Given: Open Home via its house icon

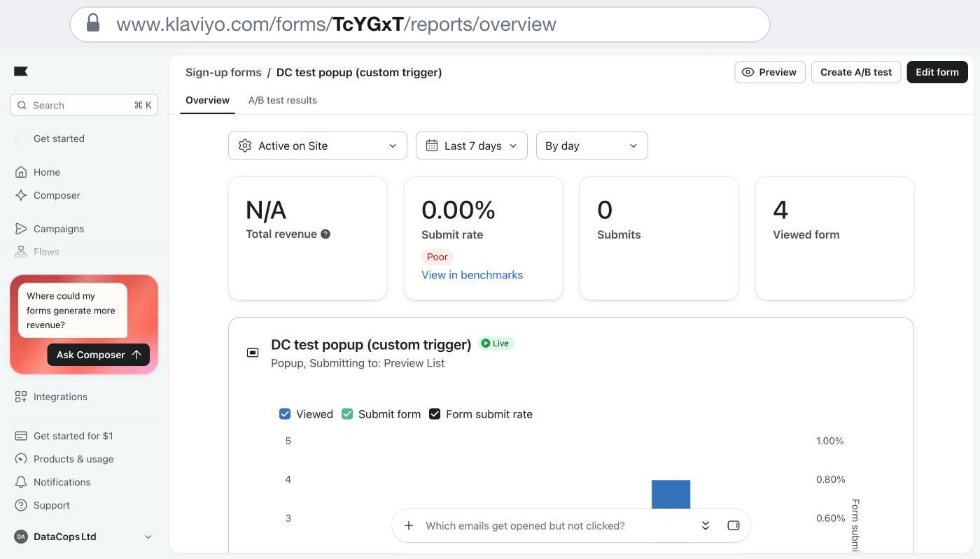Looking at the screenshot, I should [x=21, y=172].
